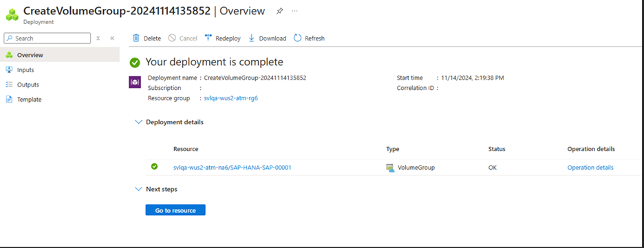
Task: Click the Download button label
Action: click(x=272, y=38)
